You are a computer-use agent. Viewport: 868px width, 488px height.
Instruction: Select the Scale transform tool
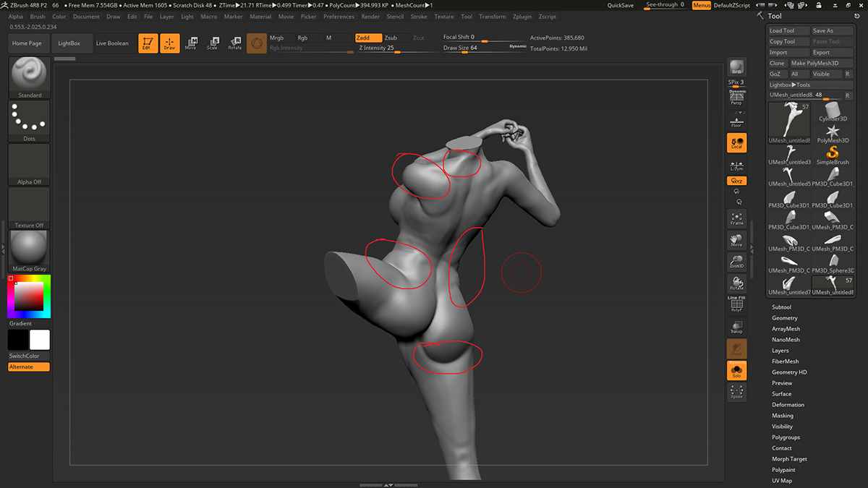(212, 43)
